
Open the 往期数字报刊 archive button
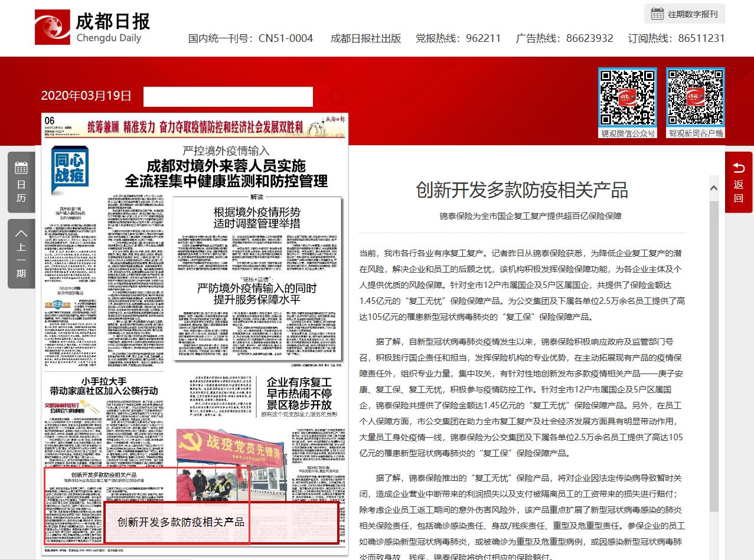coord(685,14)
